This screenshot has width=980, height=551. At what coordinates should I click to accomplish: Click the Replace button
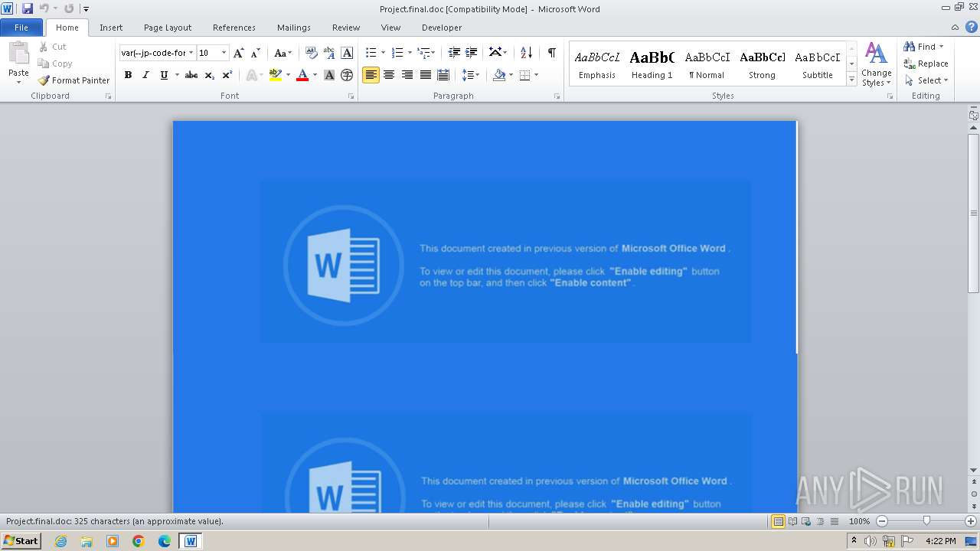click(926, 64)
